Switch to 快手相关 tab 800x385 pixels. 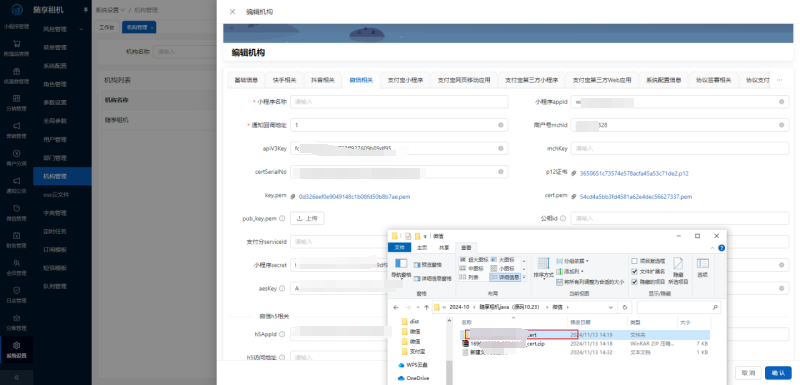click(x=285, y=80)
